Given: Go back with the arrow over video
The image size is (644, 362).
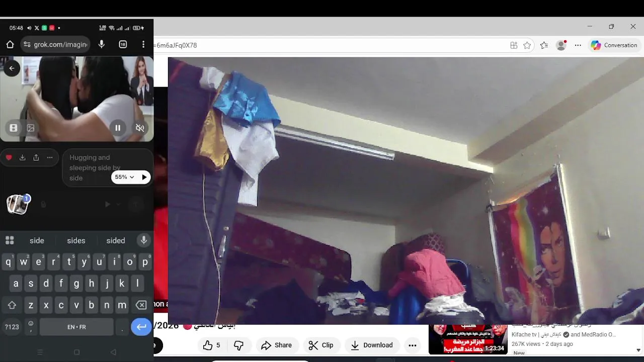Looking at the screenshot, I should point(12,68).
